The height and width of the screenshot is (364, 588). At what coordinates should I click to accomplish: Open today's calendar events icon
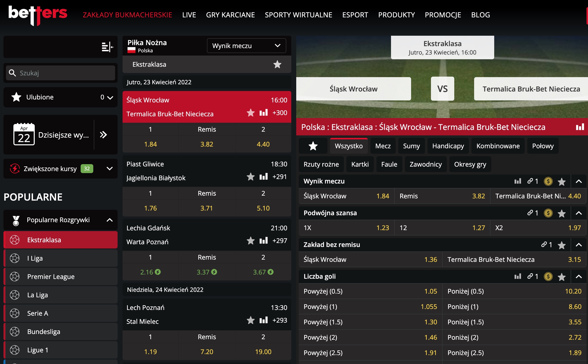(x=24, y=135)
